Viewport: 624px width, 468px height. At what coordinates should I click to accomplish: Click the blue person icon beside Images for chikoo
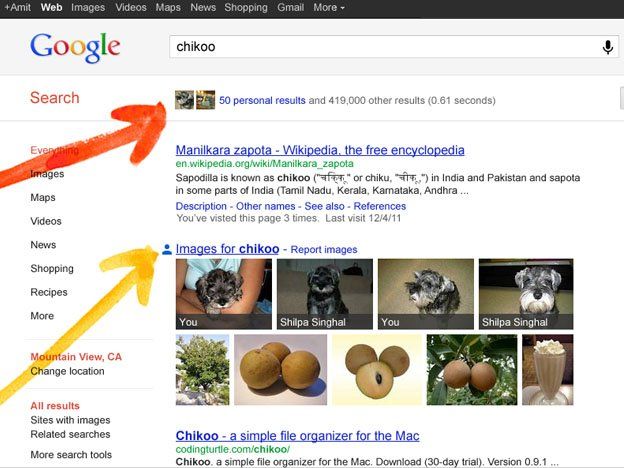coord(167,249)
